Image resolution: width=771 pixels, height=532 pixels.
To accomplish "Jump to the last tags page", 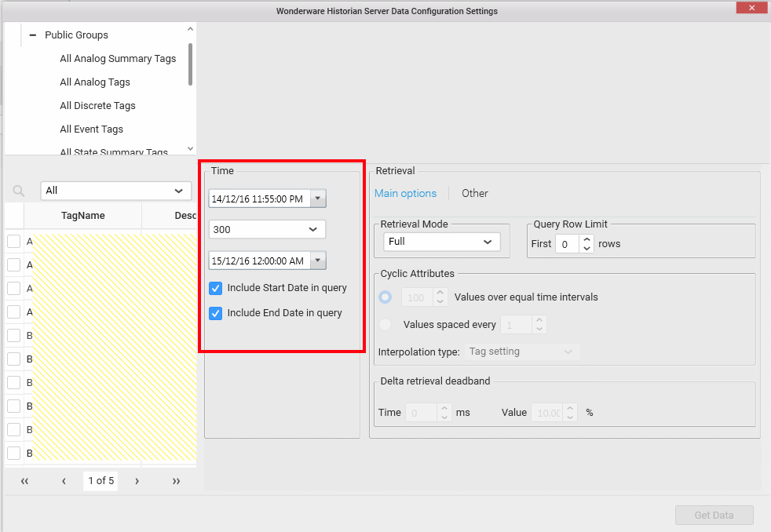I will click(176, 481).
